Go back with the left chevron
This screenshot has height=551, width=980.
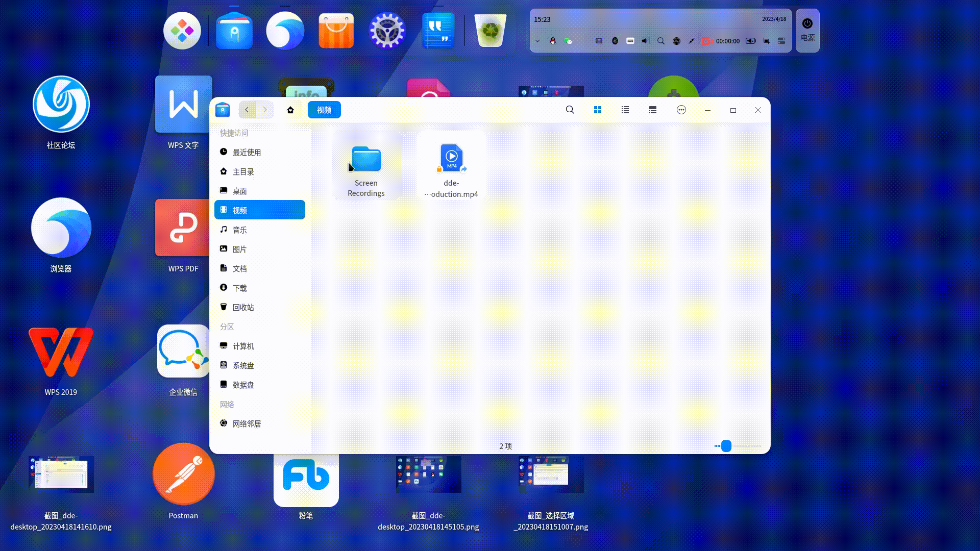[x=247, y=110]
